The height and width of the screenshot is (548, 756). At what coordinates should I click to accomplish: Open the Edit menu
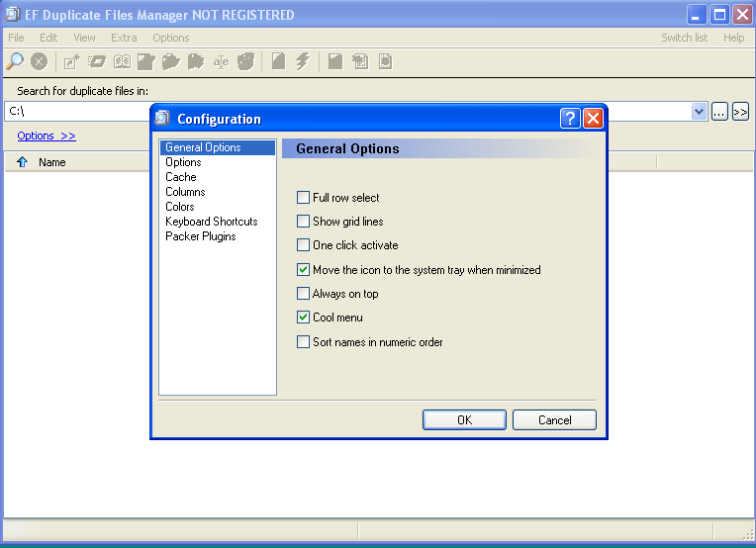[x=48, y=38]
